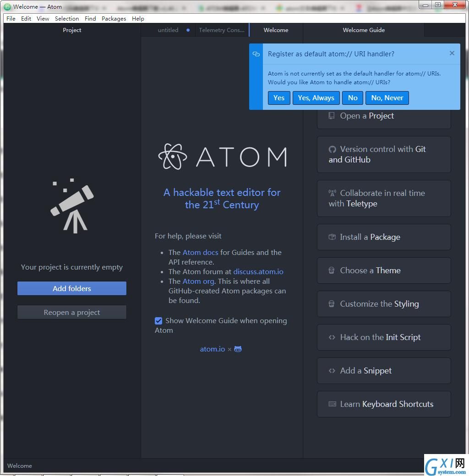This screenshot has width=469, height=476.
Task: Click the Reopen a project button
Action: click(x=72, y=312)
